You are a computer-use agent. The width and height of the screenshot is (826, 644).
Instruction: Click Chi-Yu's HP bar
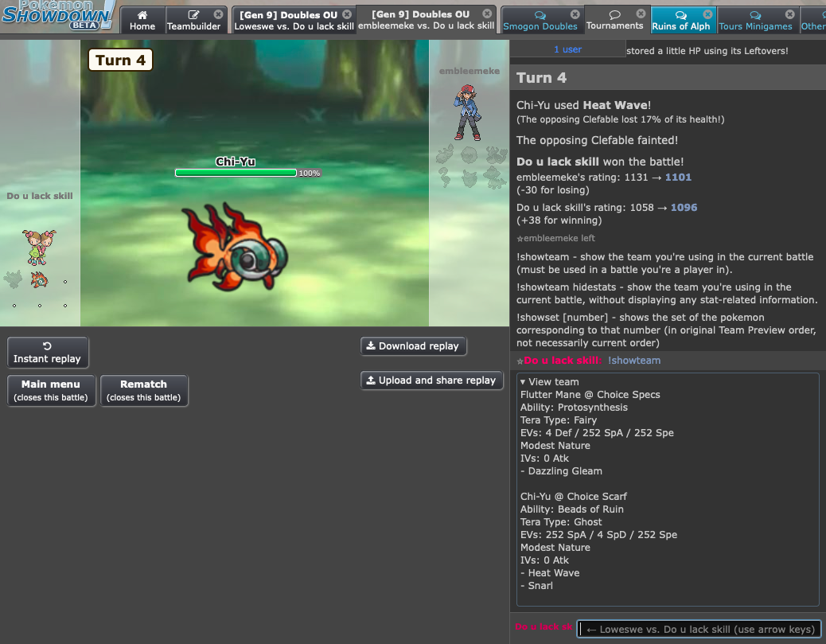(236, 173)
